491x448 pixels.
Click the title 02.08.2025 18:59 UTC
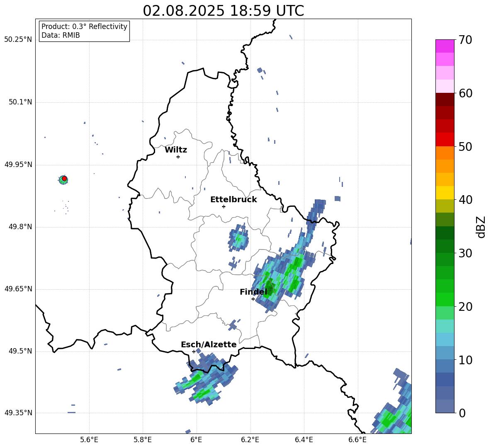(223, 11)
